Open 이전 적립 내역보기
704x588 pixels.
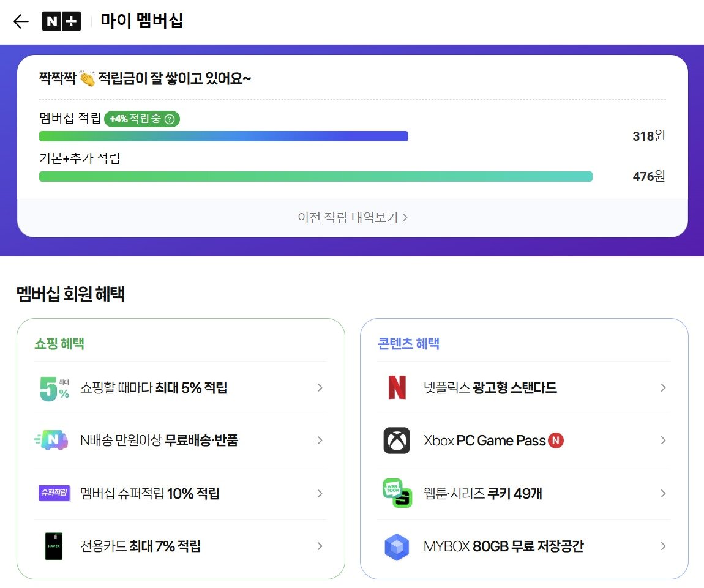pos(352,218)
